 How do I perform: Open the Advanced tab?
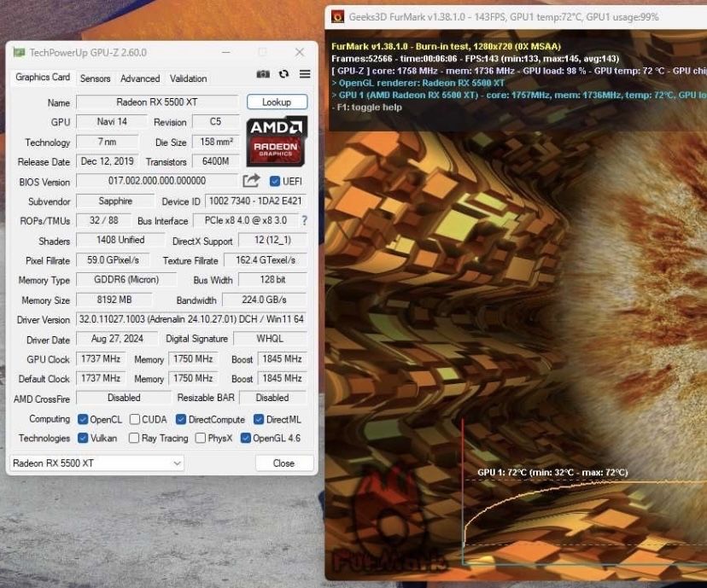point(140,79)
